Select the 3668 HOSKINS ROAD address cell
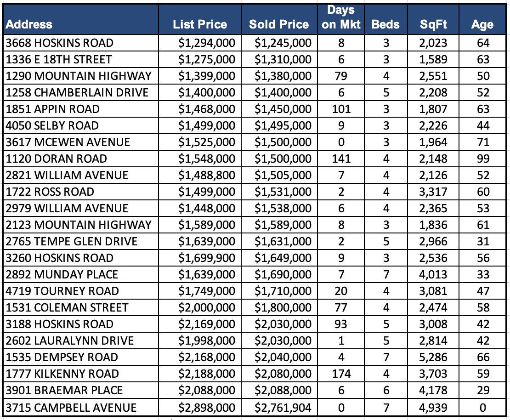The width and height of the screenshot is (510, 420). (x=59, y=43)
